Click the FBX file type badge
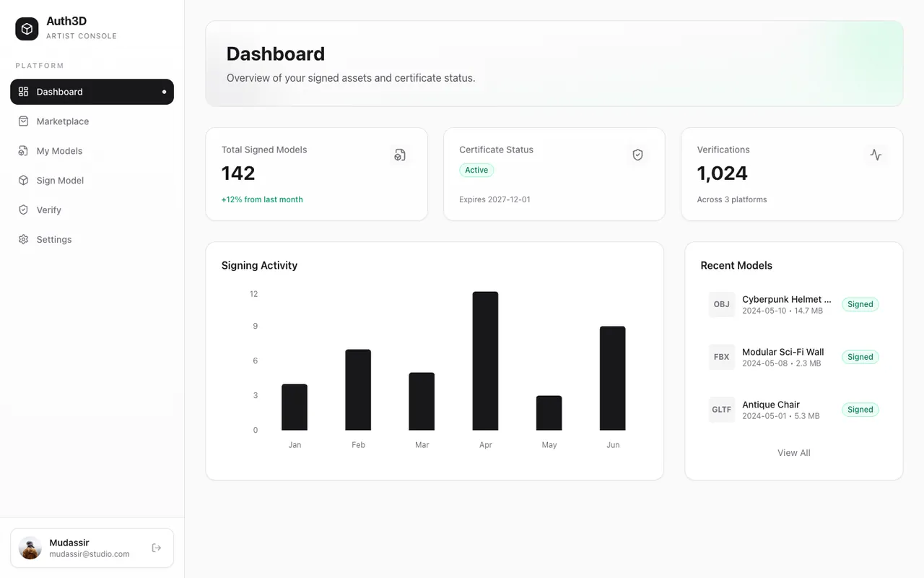 coord(722,357)
